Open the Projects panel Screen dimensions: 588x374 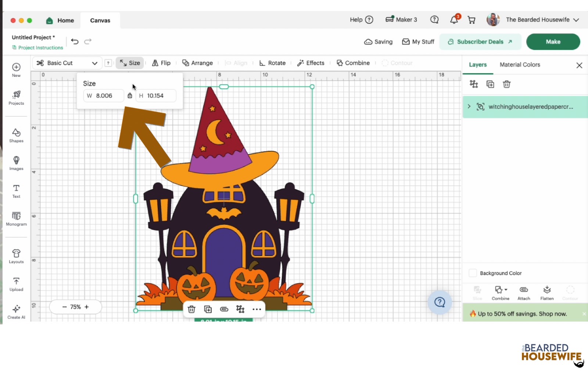(x=16, y=98)
